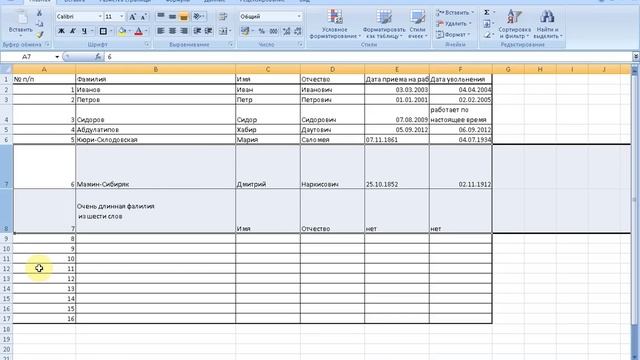
Task: Select cell containing Мамин-Сибиряк
Action: coord(156,167)
